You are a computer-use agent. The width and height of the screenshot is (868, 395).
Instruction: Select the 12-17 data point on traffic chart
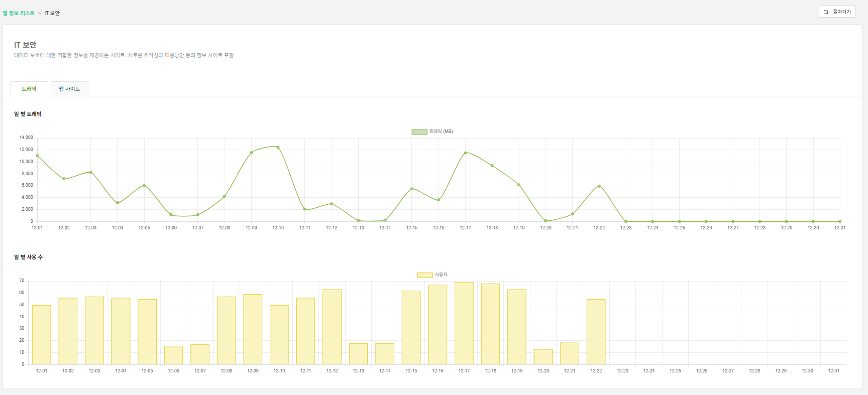click(x=465, y=153)
